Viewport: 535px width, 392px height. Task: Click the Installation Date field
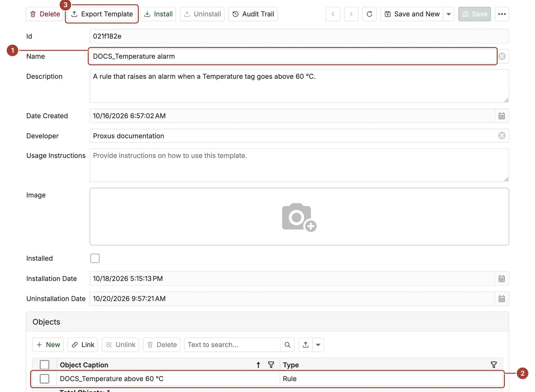[292, 279]
